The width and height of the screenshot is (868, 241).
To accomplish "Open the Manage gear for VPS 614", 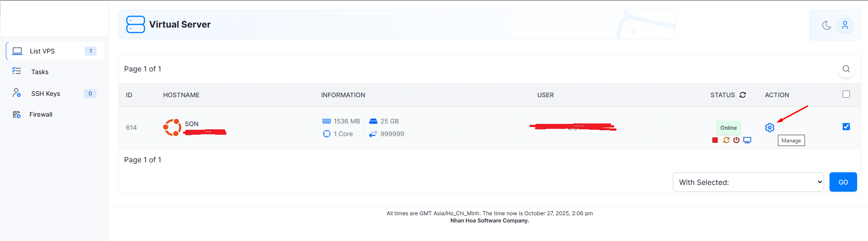I will [x=769, y=128].
